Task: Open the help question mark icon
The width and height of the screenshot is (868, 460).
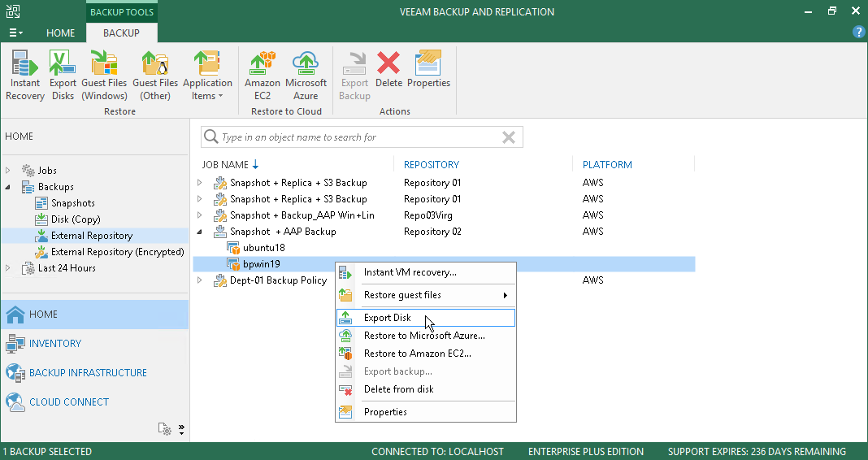Action: pyautogui.click(x=858, y=33)
